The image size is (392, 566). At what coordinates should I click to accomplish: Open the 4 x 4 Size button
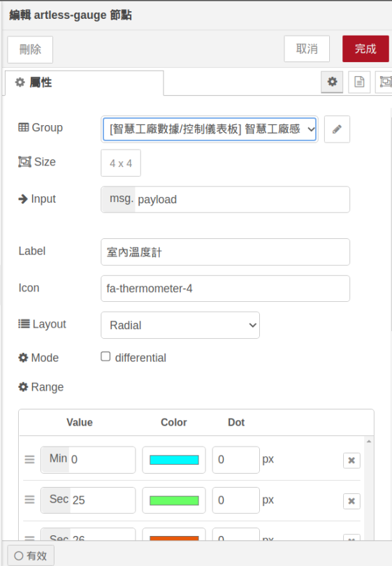click(121, 163)
